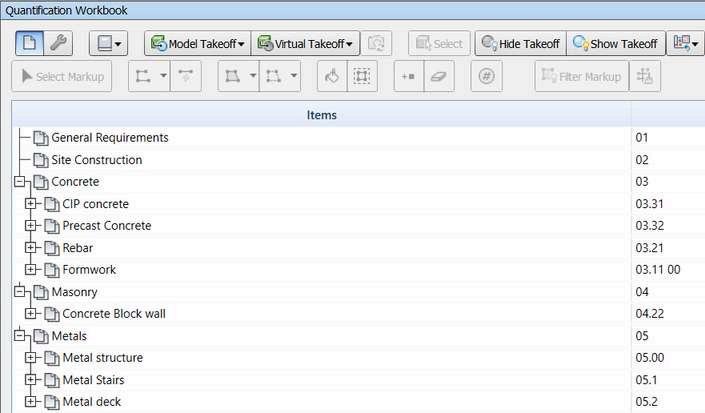The image size is (705, 413).
Task: Expand the Formwork node
Action: click(x=30, y=270)
